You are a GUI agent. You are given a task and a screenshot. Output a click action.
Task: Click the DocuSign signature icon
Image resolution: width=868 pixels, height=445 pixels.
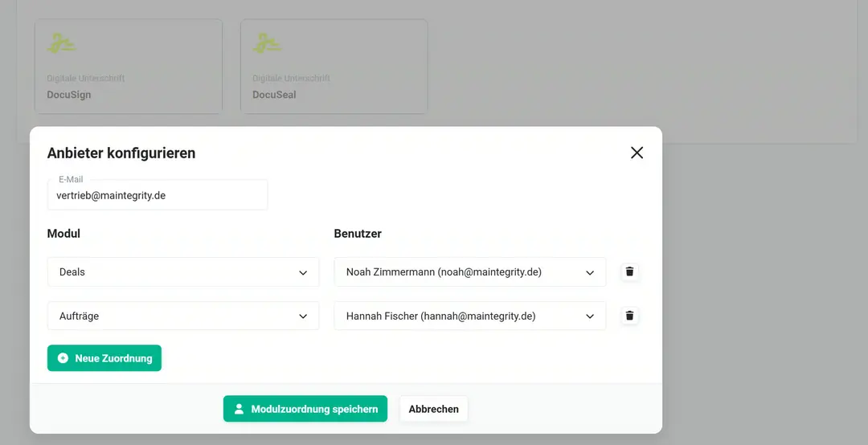(x=61, y=43)
